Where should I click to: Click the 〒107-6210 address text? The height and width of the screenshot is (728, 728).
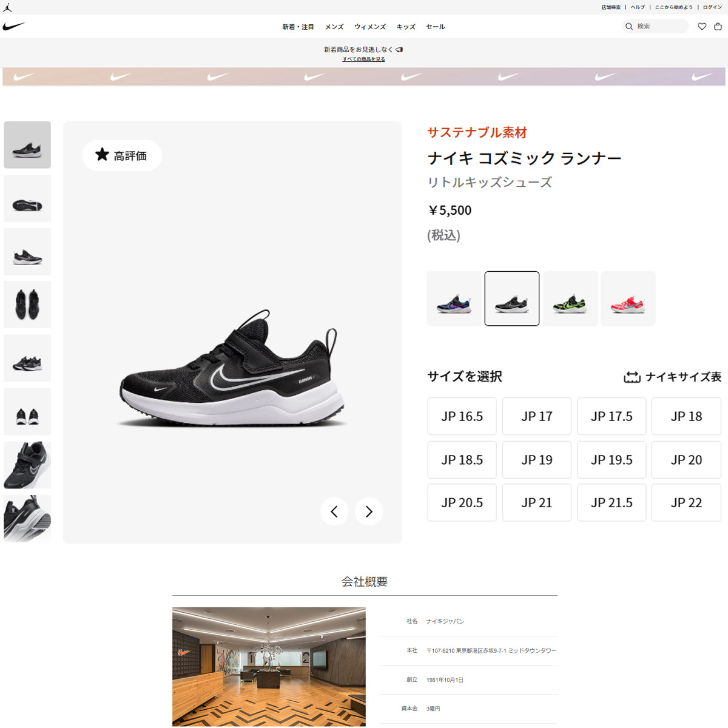click(491, 650)
